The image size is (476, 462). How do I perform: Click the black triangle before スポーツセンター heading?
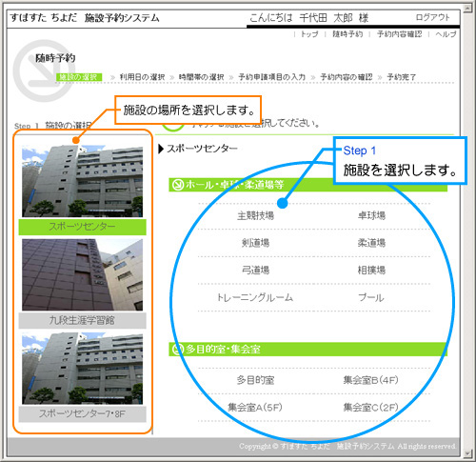pyautogui.click(x=161, y=149)
